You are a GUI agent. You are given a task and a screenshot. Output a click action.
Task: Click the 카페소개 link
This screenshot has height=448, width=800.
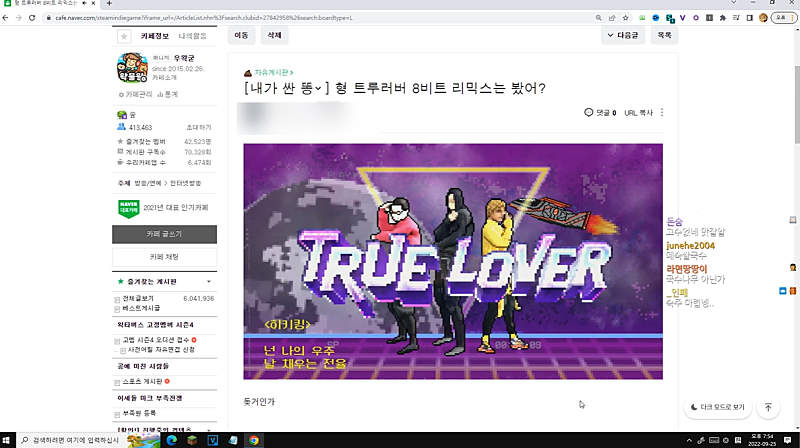164,78
